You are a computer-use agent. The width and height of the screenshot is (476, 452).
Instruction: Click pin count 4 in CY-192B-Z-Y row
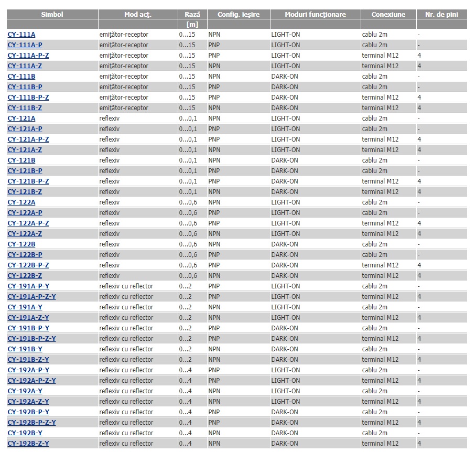[x=419, y=444]
